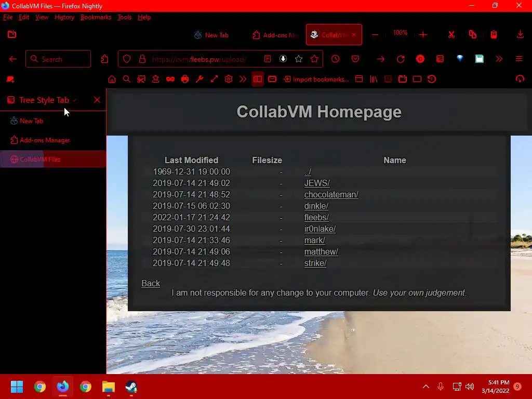
Task: Open the strike/ folder link
Action: click(315, 263)
